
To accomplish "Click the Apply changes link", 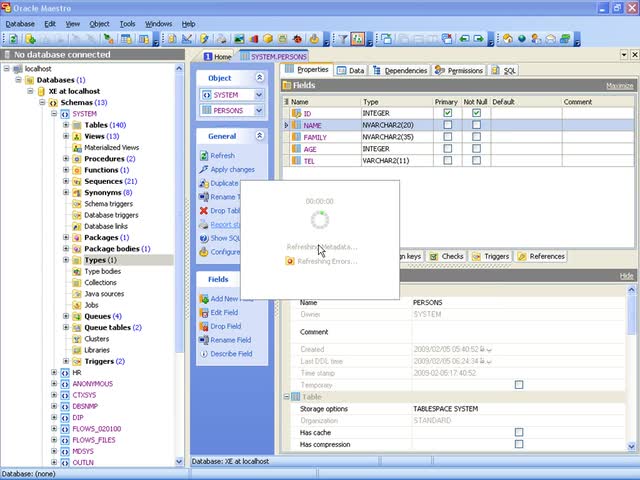I will (x=233, y=169).
